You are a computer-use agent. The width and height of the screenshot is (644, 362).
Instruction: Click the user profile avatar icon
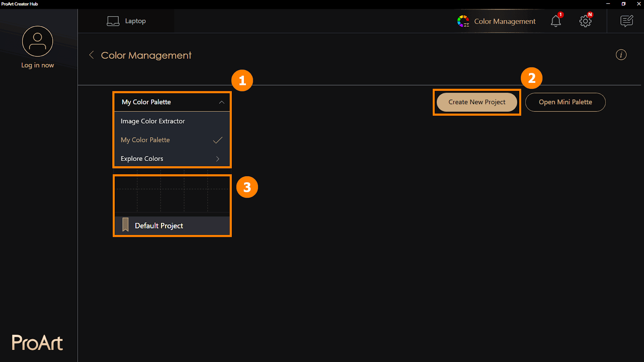pyautogui.click(x=37, y=41)
